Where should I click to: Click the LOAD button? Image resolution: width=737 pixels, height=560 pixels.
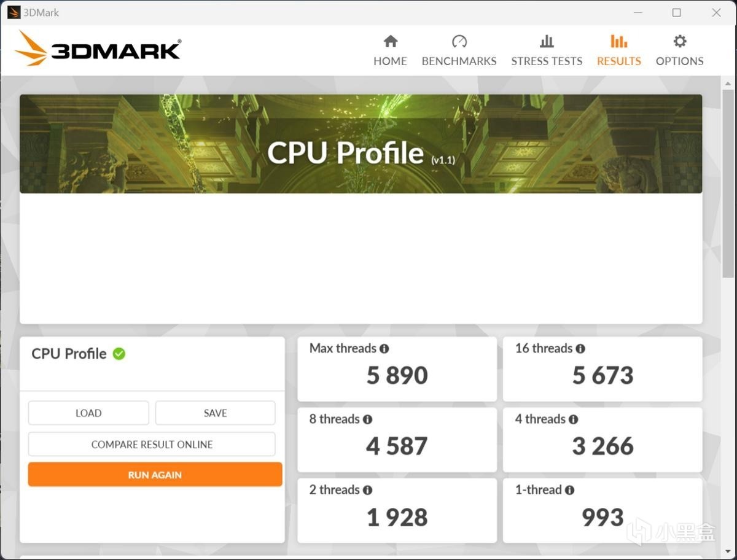(x=88, y=413)
